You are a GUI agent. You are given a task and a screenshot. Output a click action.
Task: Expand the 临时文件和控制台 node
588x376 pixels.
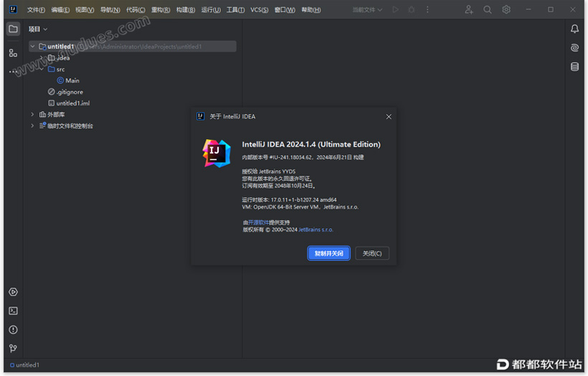(32, 126)
